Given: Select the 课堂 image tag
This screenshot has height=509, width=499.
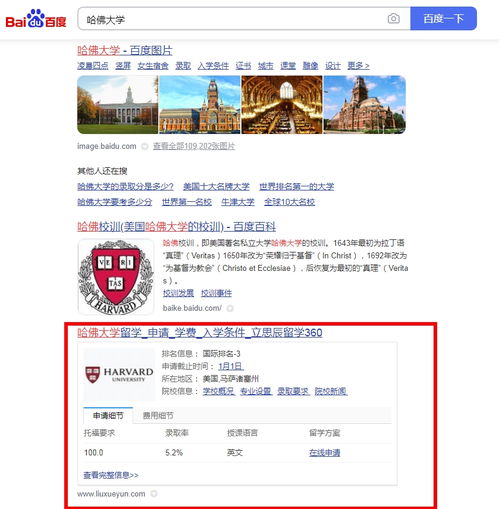Looking at the screenshot, I should 288,66.
